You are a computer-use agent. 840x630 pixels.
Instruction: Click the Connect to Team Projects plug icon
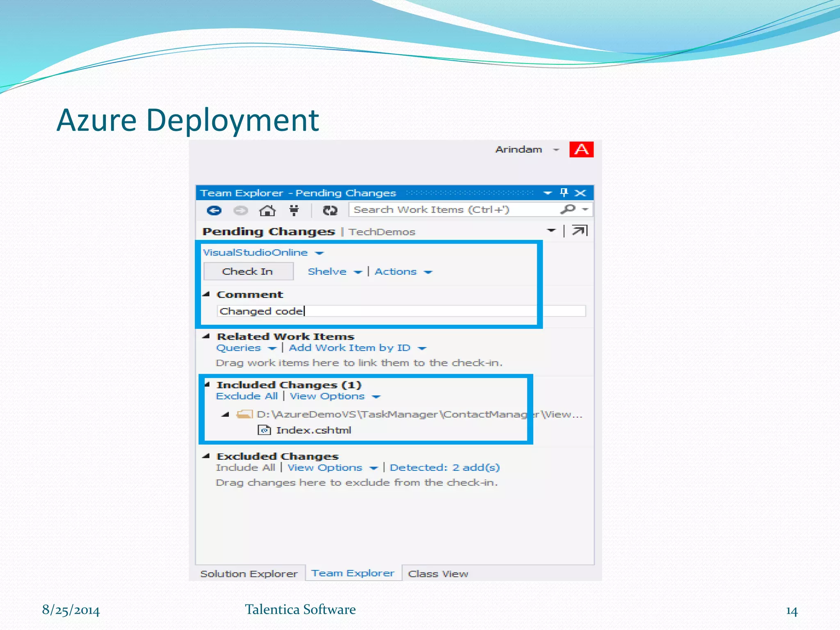pos(294,210)
